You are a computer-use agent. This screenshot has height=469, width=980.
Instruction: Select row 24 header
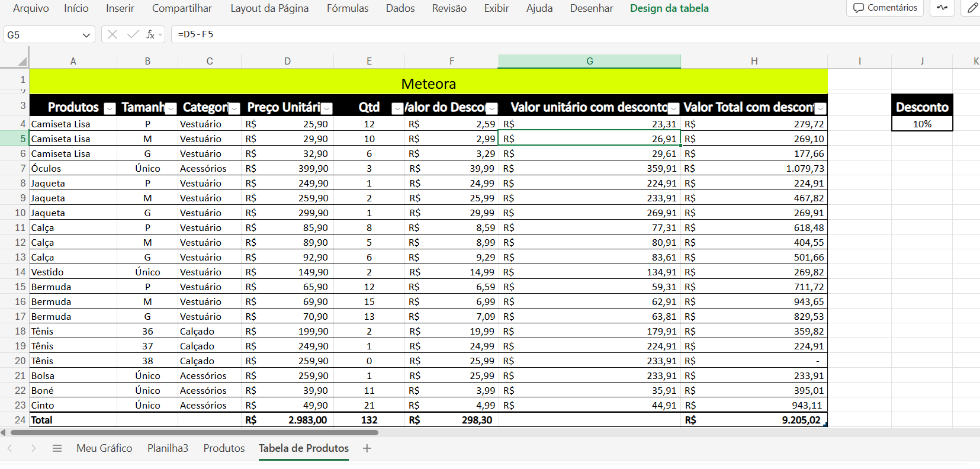point(14,420)
